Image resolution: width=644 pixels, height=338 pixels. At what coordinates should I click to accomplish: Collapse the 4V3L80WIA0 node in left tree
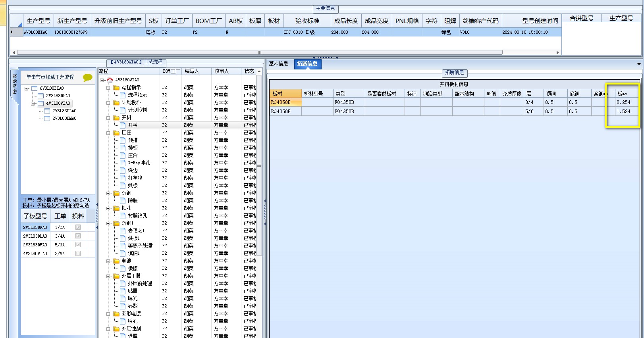[33, 104]
